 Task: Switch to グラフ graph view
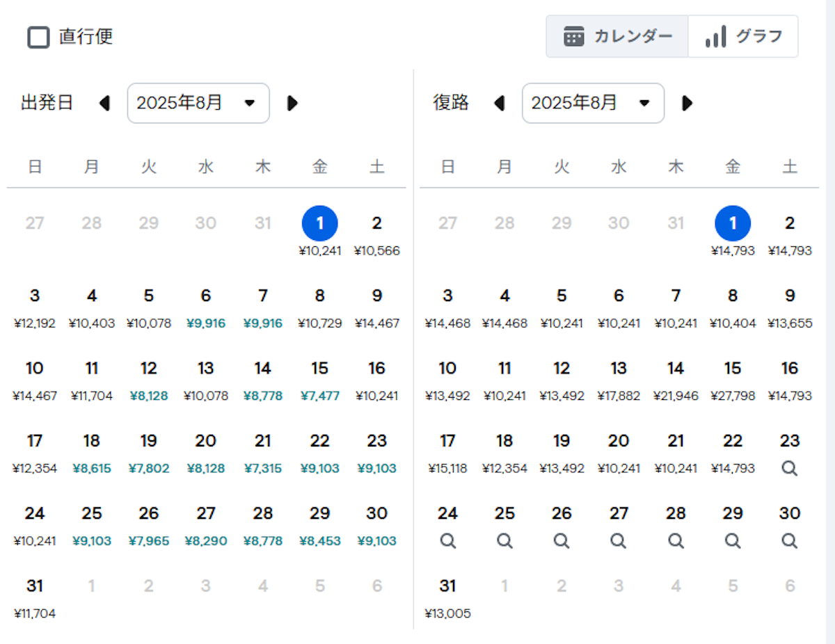point(743,37)
